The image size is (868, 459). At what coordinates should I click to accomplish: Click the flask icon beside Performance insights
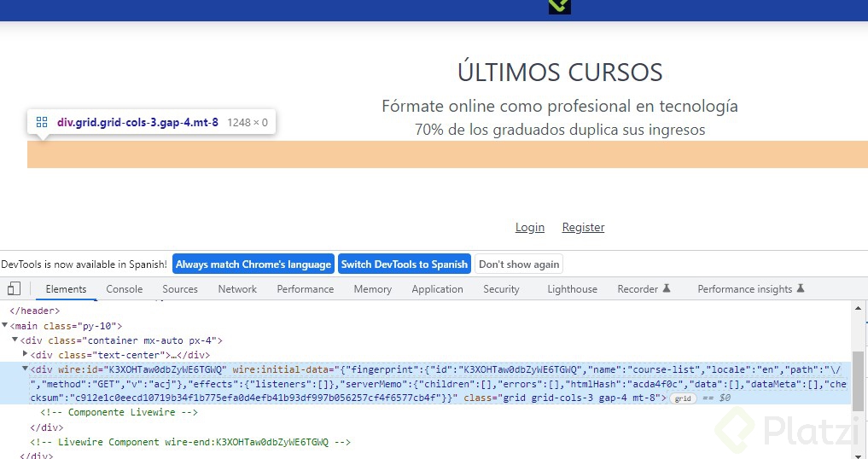tap(801, 288)
